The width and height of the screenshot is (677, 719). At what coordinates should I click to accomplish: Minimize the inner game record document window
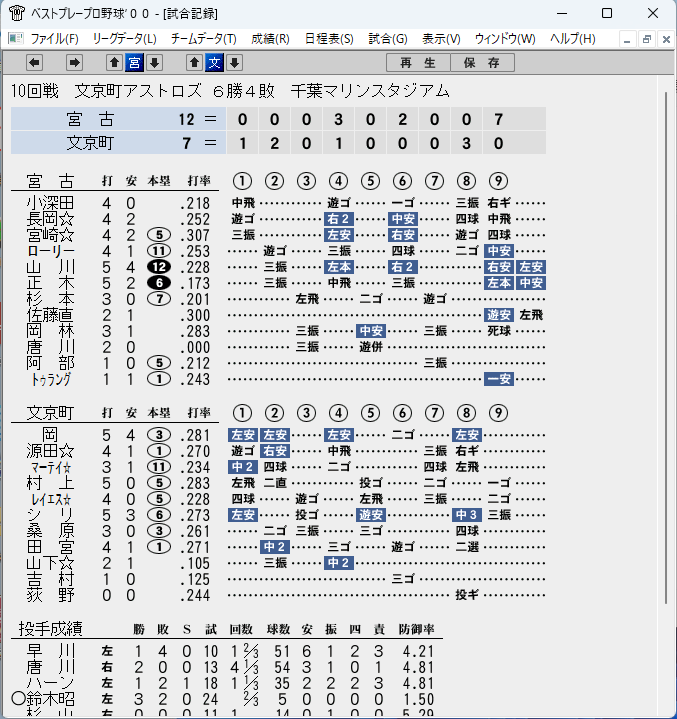(x=627, y=39)
